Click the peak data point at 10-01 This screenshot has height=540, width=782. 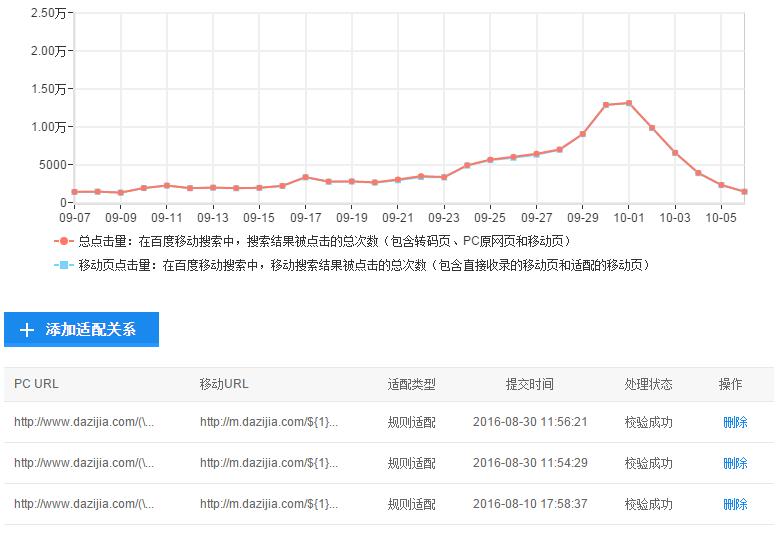629,103
